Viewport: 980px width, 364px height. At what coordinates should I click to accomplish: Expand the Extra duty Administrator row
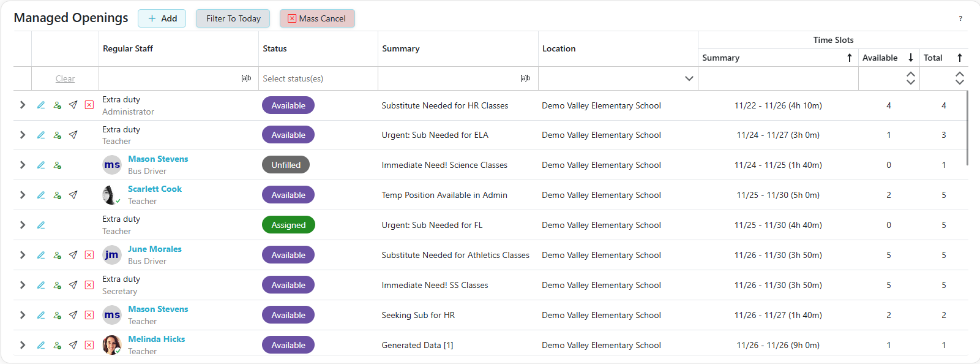pyautogui.click(x=23, y=105)
